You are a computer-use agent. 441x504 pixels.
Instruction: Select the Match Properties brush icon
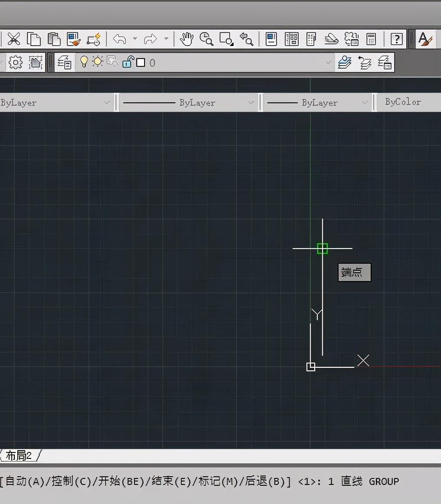[x=74, y=39]
